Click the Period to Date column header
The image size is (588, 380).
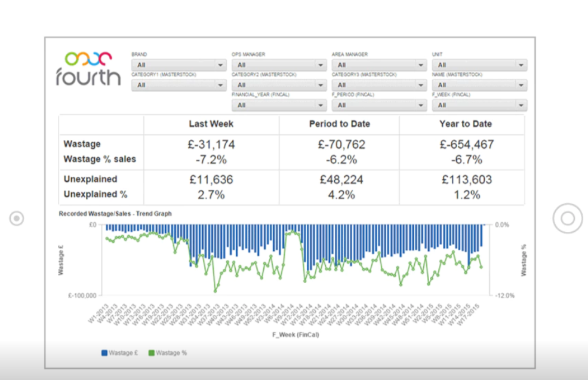[339, 124]
